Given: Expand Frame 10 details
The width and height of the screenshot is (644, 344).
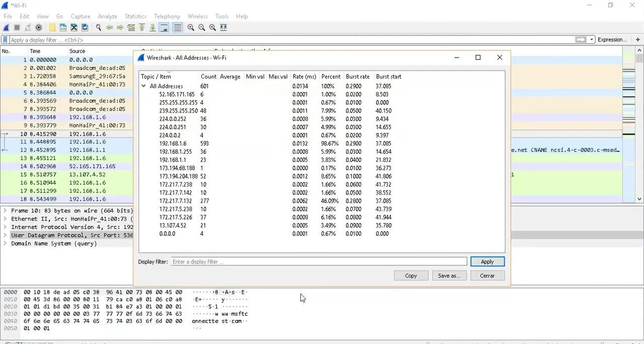Looking at the screenshot, I should pyautogui.click(x=5, y=211).
